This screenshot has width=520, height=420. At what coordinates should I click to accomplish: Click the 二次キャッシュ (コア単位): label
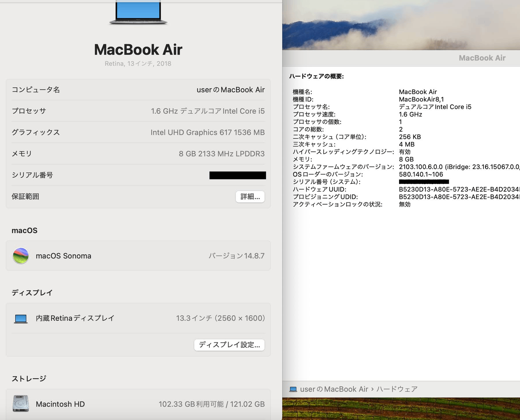(329, 137)
